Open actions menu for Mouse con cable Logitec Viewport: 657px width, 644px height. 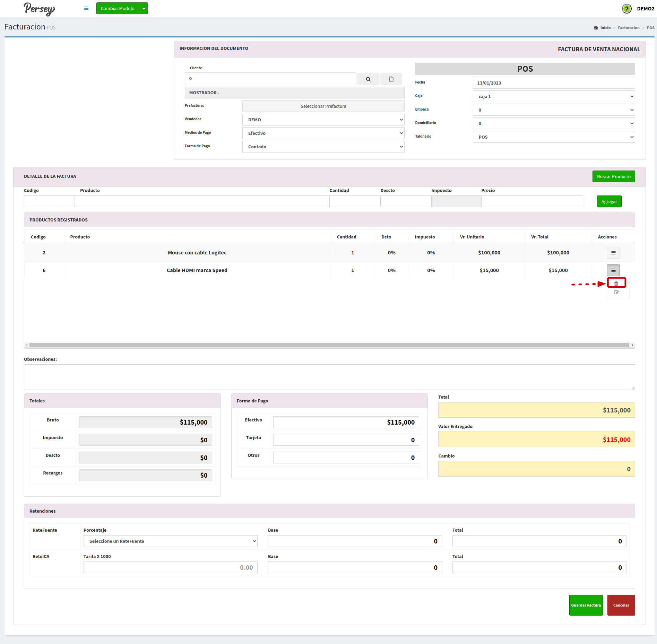[613, 253]
